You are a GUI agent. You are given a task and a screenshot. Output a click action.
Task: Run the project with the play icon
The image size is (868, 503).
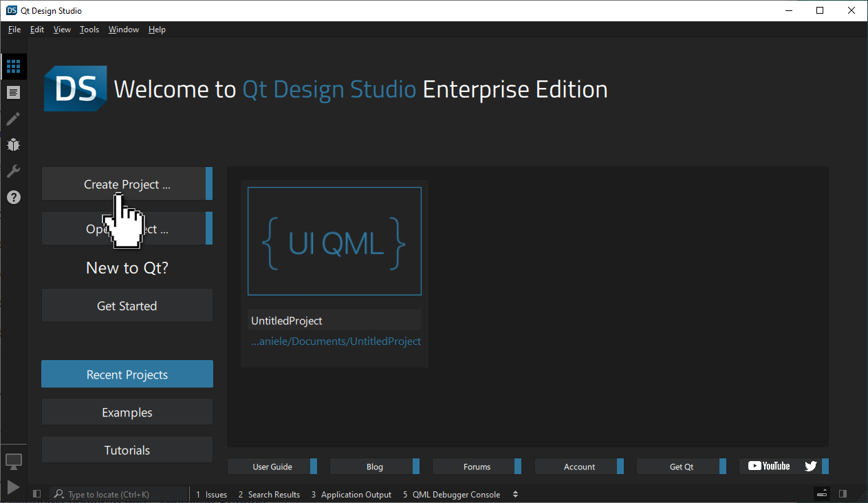coord(13,487)
